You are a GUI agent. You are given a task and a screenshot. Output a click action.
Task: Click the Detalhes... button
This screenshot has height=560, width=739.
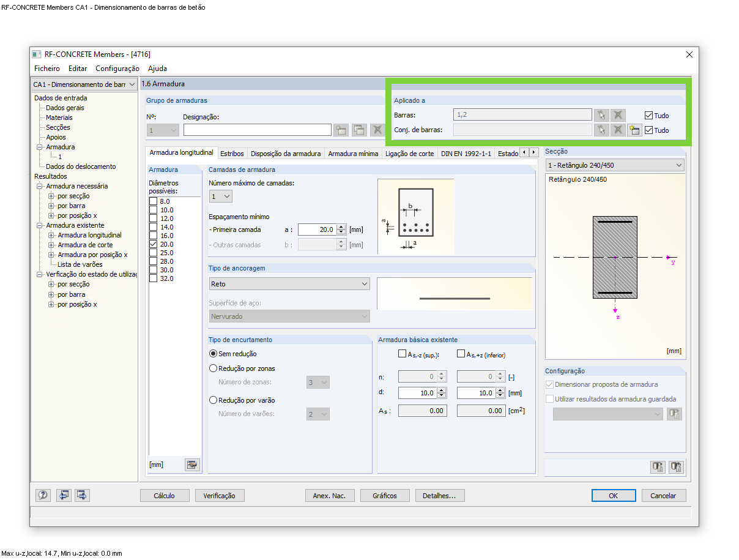click(439, 496)
